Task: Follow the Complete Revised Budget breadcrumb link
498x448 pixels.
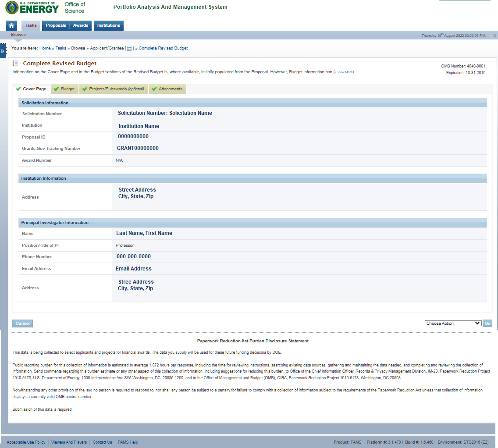Action: [163, 48]
